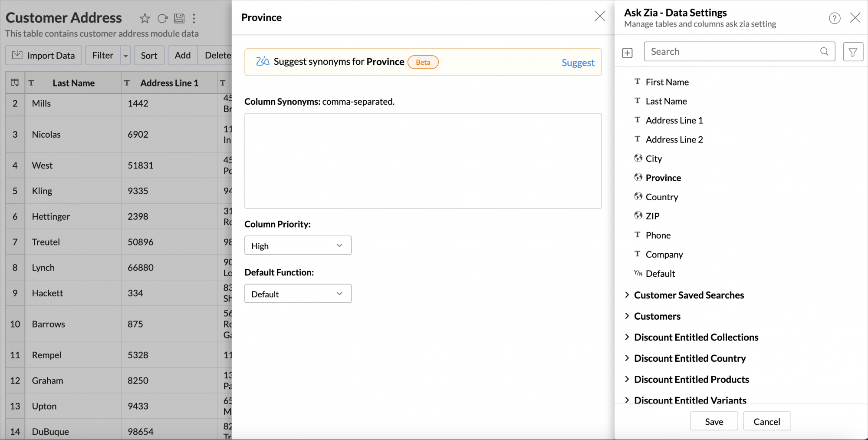
Task: Click the help question mark icon
Action: 834,18
